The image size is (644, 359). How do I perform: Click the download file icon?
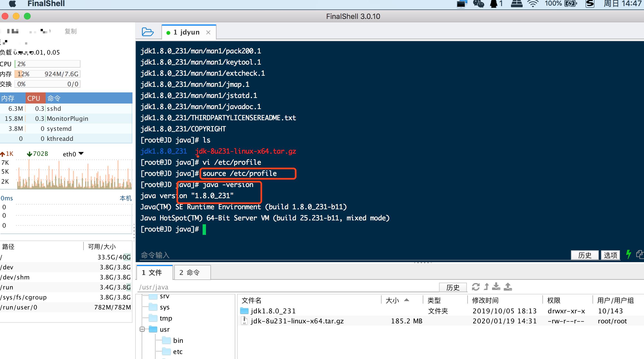coord(496,287)
